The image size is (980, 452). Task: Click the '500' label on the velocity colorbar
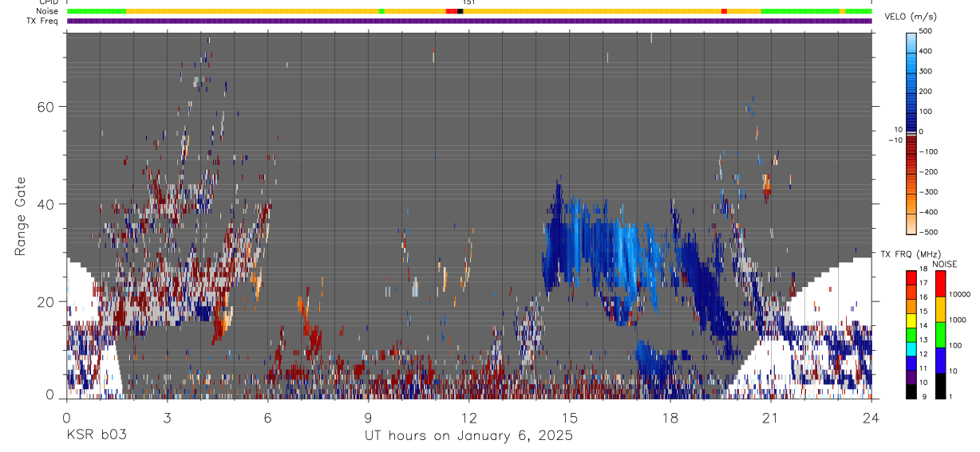click(926, 31)
